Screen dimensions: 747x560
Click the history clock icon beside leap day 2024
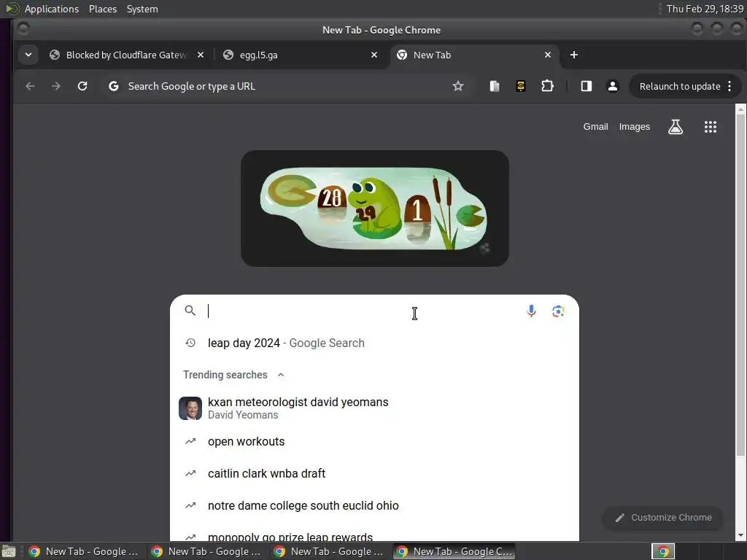(190, 343)
